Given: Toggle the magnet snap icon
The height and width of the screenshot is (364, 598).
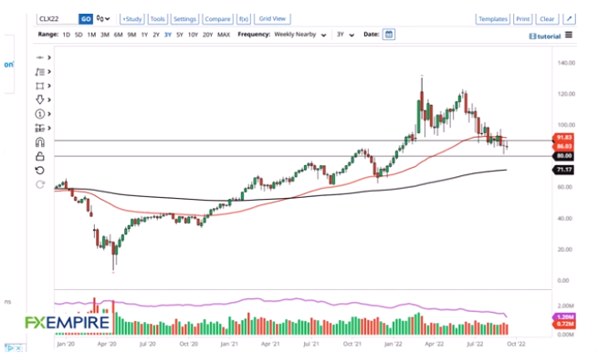Looking at the screenshot, I should point(39,142).
